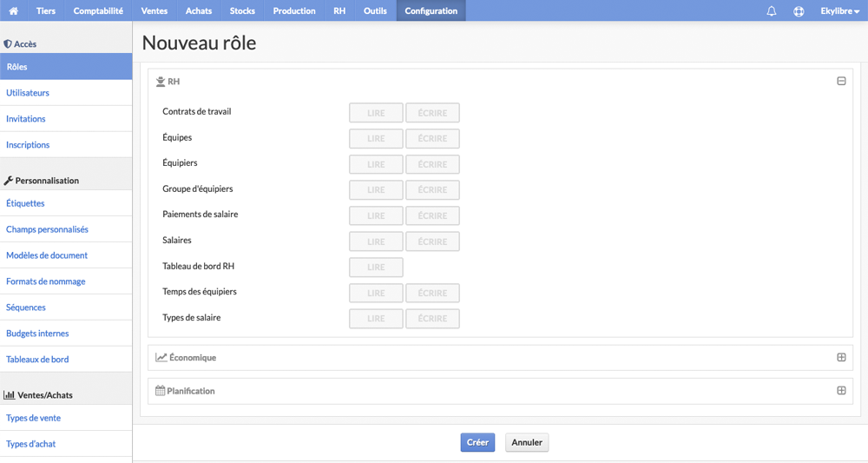
Task: Toggle LIRE for Contrats de travail
Action: [376, 112]
